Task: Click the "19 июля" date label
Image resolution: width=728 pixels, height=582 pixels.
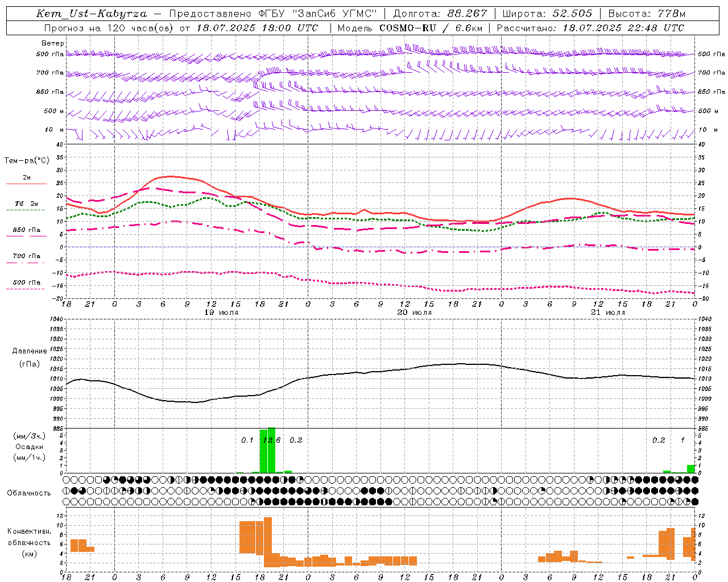Action: (221, 313)
